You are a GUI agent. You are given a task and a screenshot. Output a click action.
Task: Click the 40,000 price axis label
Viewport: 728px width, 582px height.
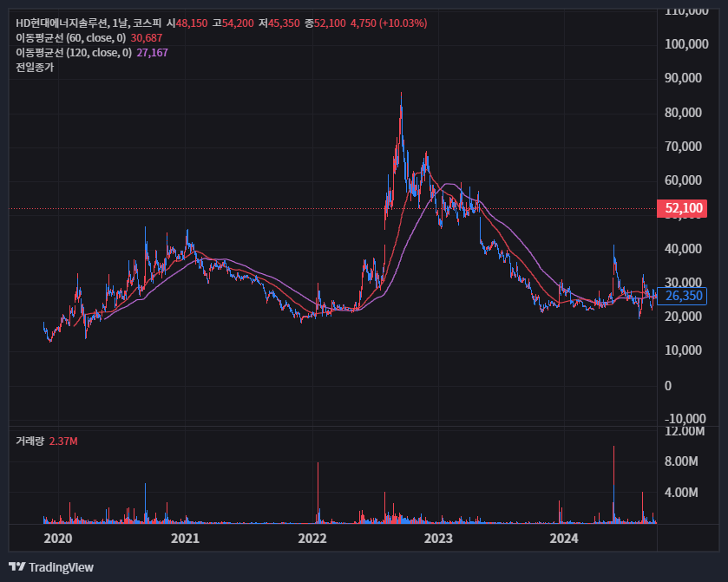[684, 249]
